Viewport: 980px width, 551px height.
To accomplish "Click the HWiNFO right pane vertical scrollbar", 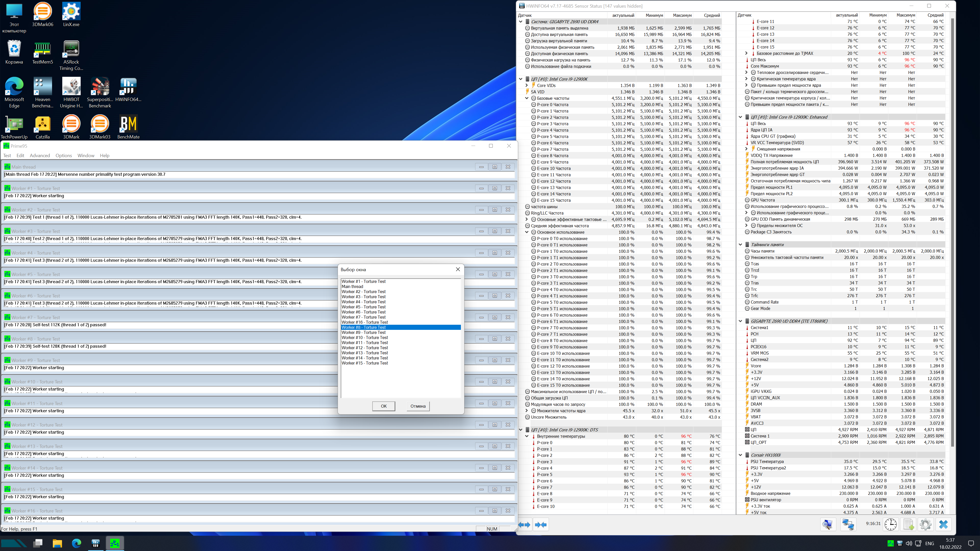I will click(953, 228).
